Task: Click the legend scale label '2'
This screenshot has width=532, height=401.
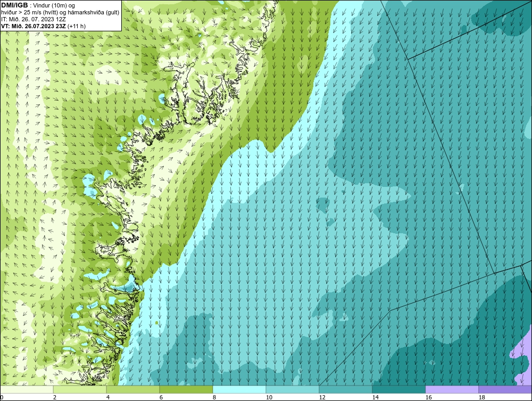Action: tap(55, 397)
